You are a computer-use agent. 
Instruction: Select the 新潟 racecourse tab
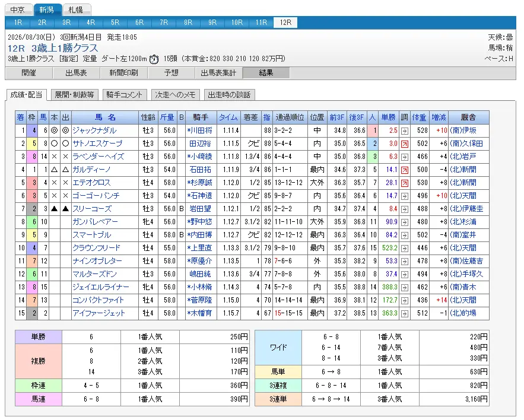(47, 9)
